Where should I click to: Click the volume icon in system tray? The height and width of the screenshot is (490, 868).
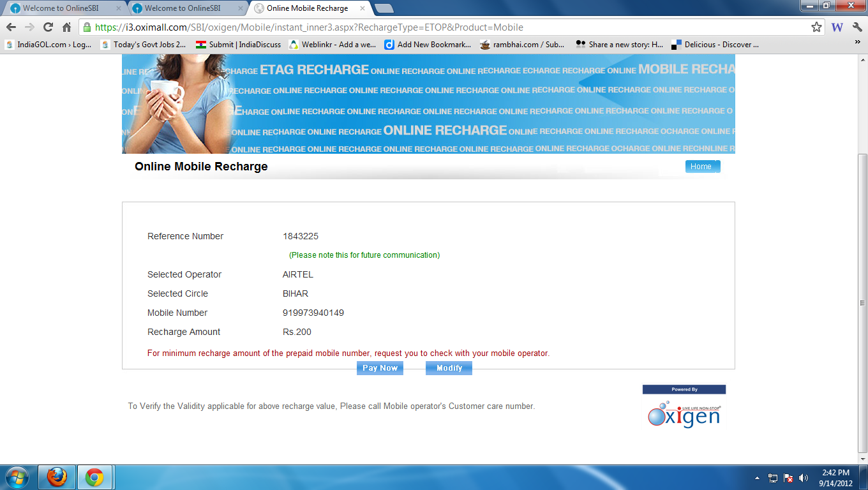point(804,478)
